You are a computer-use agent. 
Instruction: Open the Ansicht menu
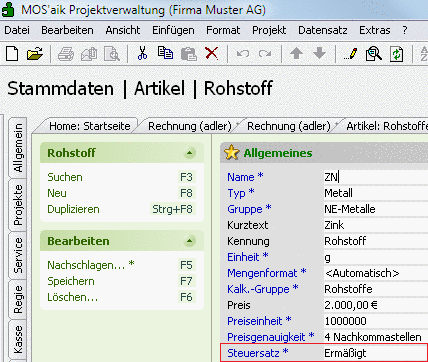tap(123, 30)
